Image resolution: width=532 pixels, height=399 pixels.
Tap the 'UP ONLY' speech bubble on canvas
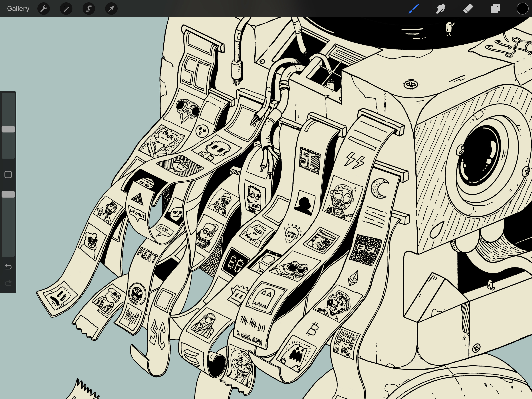click(137, 213)
